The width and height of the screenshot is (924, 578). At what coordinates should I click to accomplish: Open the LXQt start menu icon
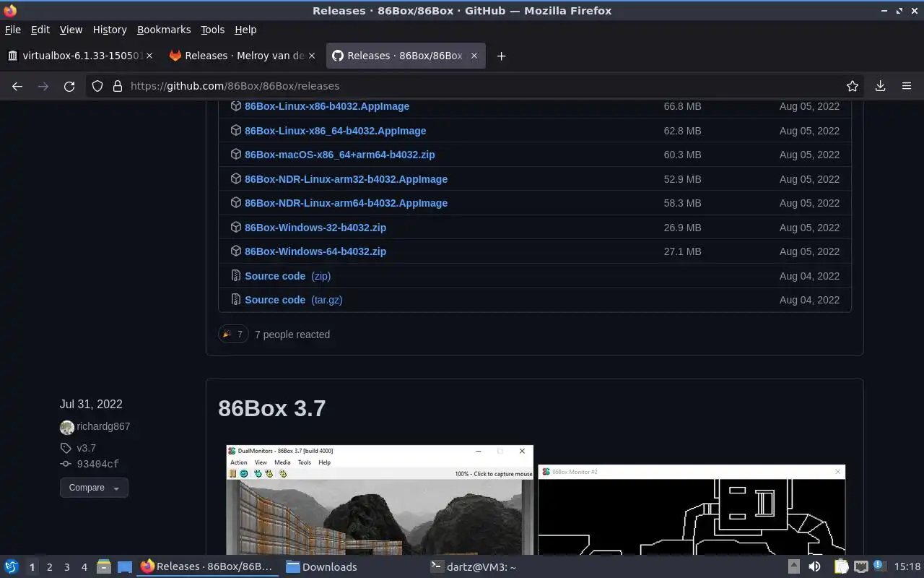tap(12, 567)
